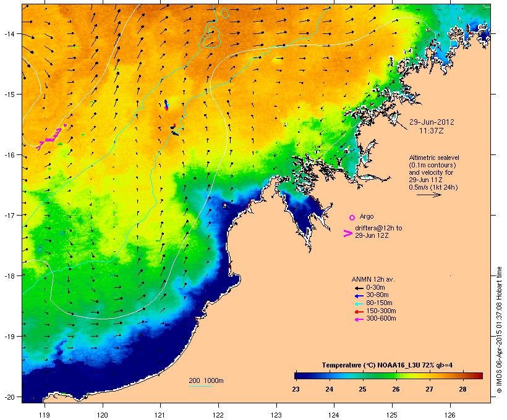Click the time text 11:37Z

[432, 131]
